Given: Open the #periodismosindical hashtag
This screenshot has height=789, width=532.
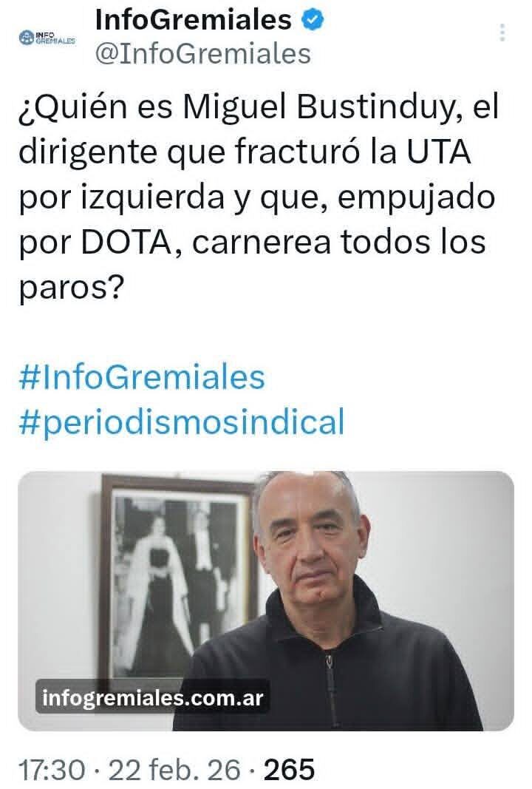Looking at the screenshot, I should pyautogui.click(x=182, y=422).
